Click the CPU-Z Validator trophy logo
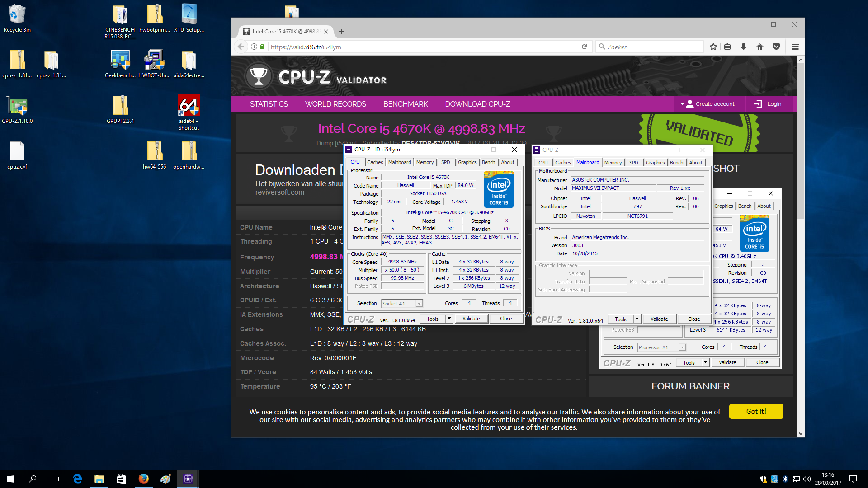Screen dimensions: 868x488 (x=259, y=76)
